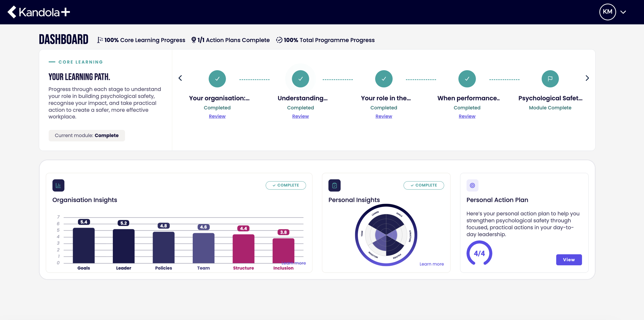Viewport: 644px width, 320px height.
Task: Select the 'When performance' completed checkmark
Action: (467, 79)
